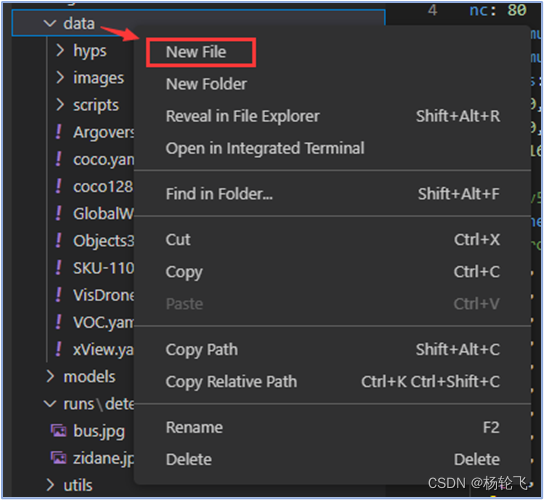Click YAML icon beside VOC.yaml
The width and height of the screenshot is (544, 500).
(59, 322)
